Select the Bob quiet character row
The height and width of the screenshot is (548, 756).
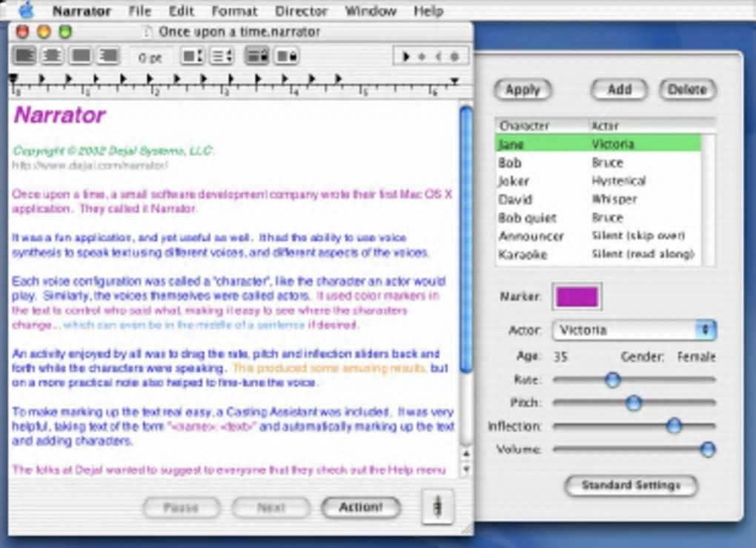click(598, 217)
